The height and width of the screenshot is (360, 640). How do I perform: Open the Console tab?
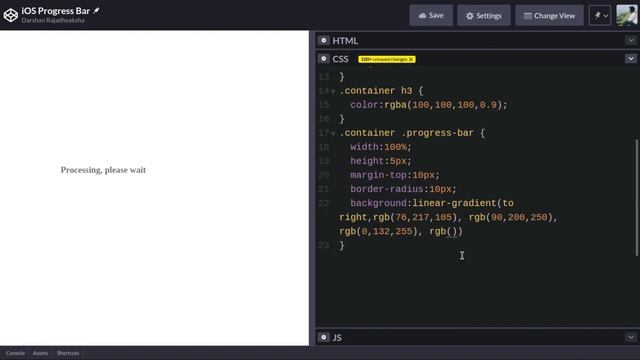[15, 353]
